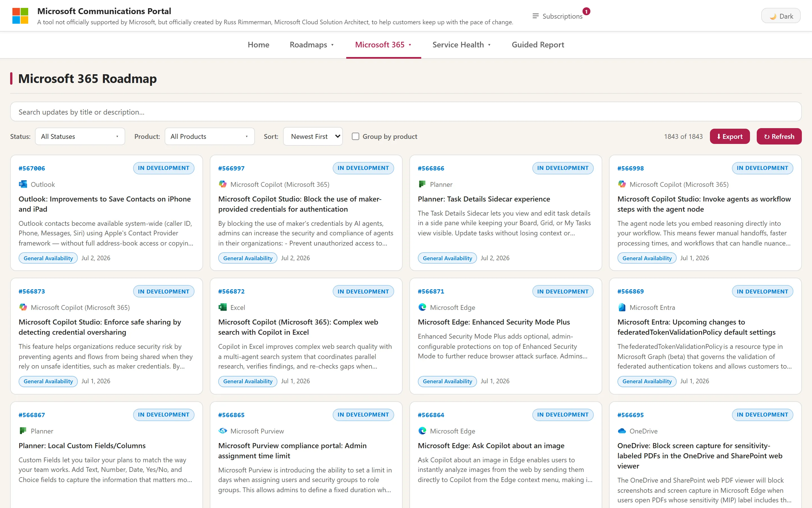Open the Product filter dropdown
The width and height of the screenshot is (812, 508).
[x=209, y=136]
